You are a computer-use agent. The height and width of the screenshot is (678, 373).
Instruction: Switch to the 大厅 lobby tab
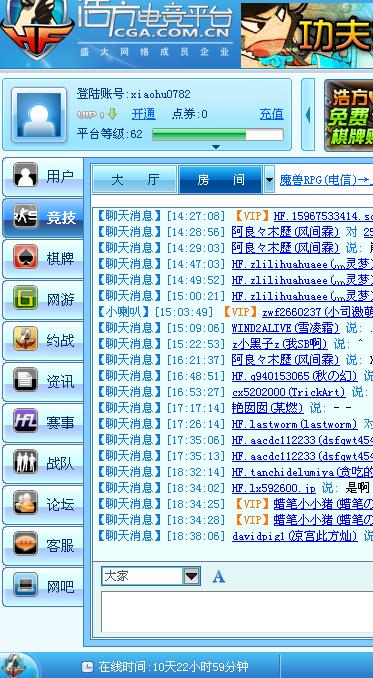coord(134,179)
